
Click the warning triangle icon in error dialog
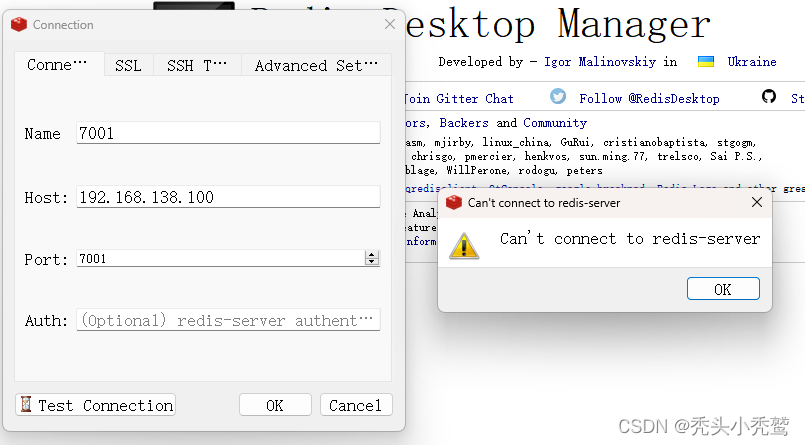coord(464,245)
